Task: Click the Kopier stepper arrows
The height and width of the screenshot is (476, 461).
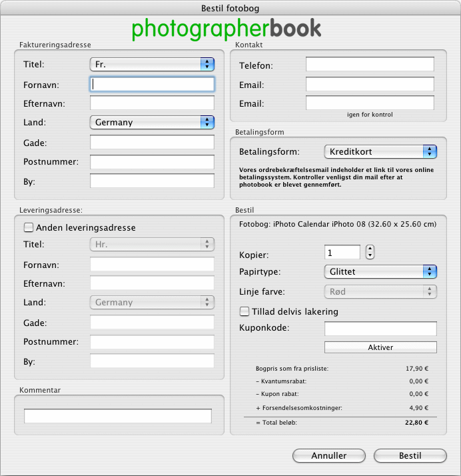Action: (x=370, y=252)
